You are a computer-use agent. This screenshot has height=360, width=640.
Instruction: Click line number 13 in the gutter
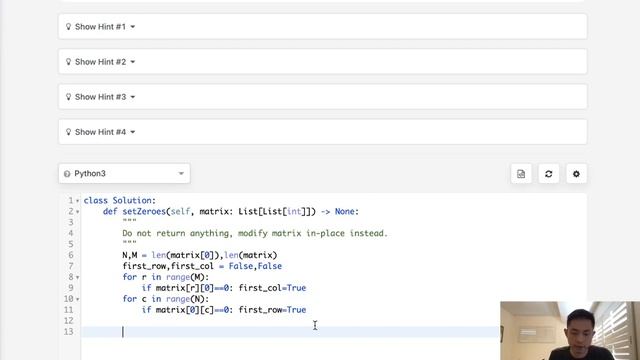69,331
